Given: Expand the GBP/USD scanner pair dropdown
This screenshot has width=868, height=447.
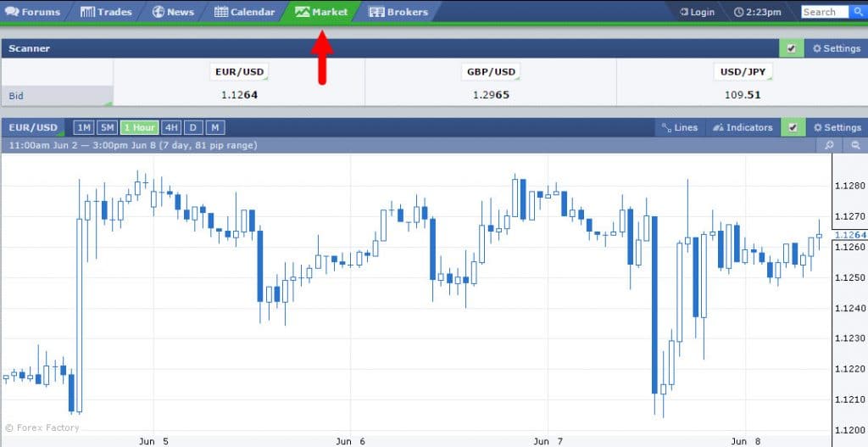Looking at the screenshot, I should pos(492,72).
